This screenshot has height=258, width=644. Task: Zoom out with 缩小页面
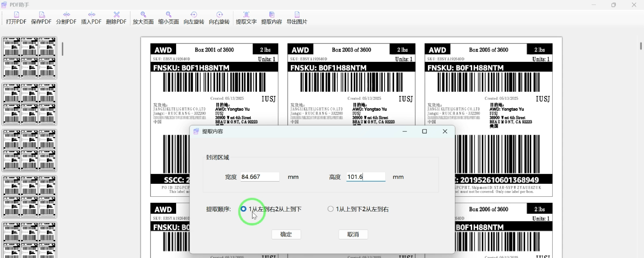pos(168,18)
